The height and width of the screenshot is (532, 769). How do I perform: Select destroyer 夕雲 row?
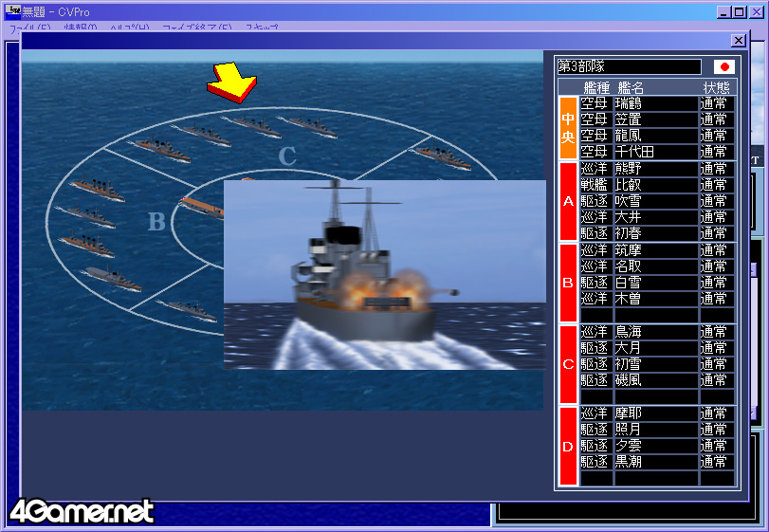point(657,446)
